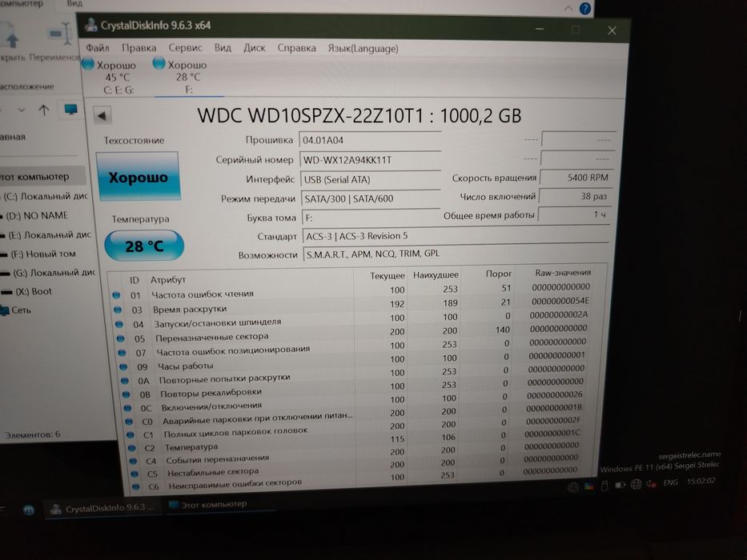Screen dimensions: 747x560
Task: Click the ACS-3 | ACS-3 Revision 5 standard field
Action: [x=456, y=236]
